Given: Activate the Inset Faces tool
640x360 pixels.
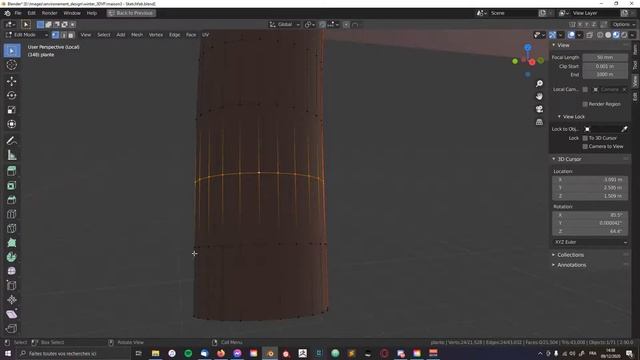Looking at the screenshot, I should (11, 186).
